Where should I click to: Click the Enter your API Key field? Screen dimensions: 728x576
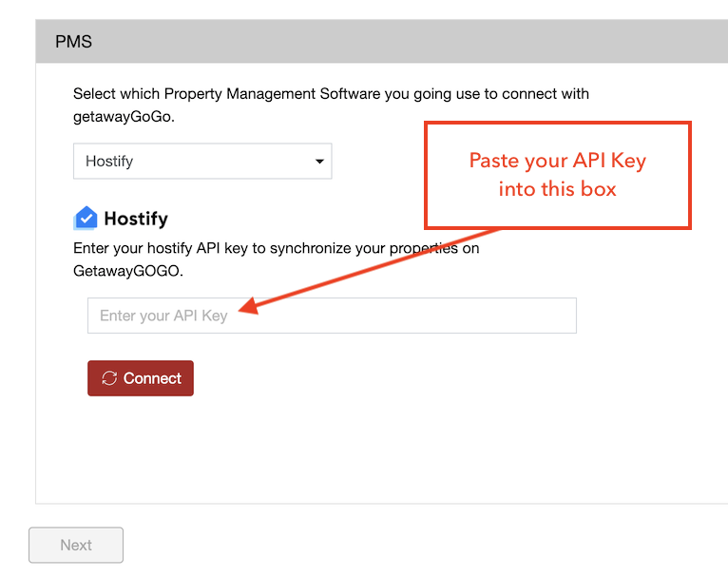332,316
